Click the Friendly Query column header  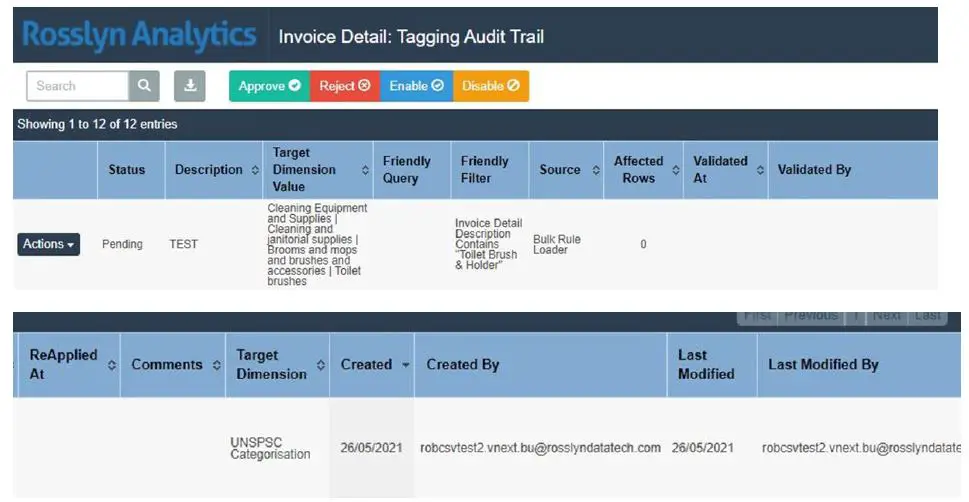(x=412, y=170)
